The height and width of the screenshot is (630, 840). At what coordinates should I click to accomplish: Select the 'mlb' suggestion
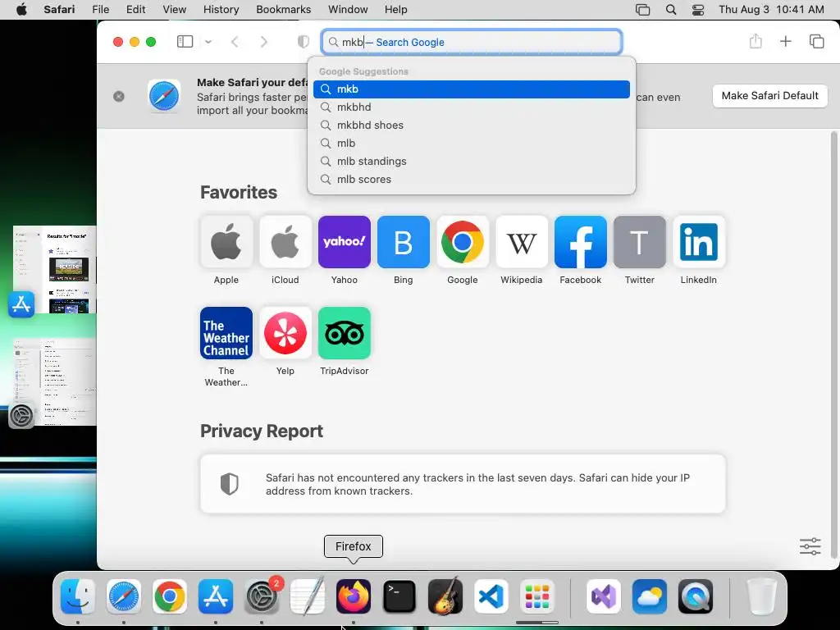(x=472, y=143)
